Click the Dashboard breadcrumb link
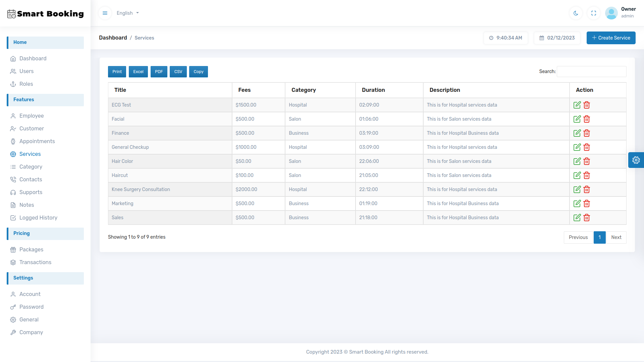Viewport: 644px width, 362px height. coord(113,38)
